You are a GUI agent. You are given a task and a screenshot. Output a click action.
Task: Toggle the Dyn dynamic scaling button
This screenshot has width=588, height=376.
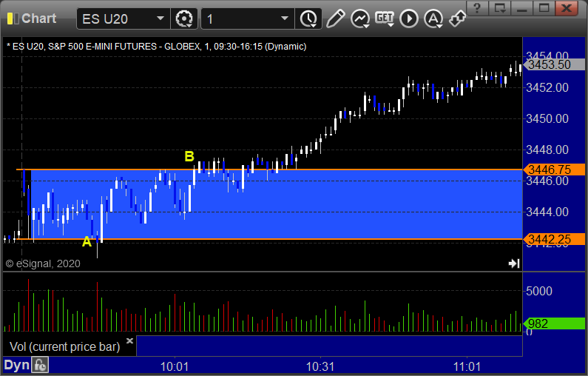coord(16,365)
